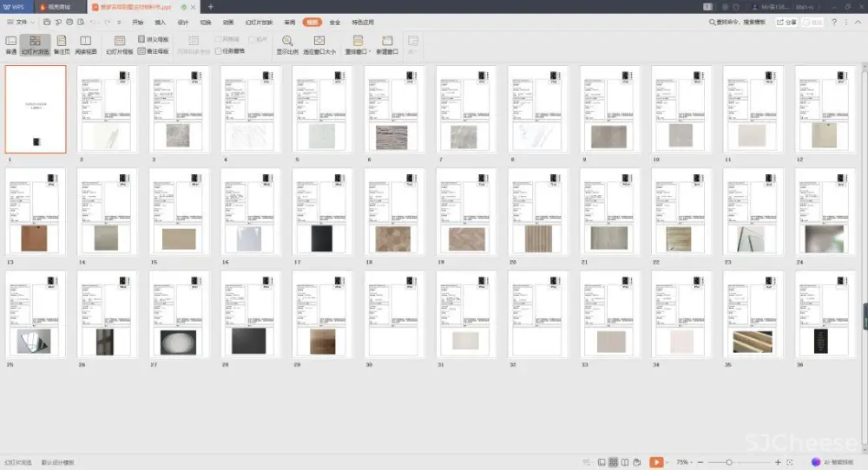The width and height of the screenshot is (868, 470).
Task: Click the AI assistant icon in status bar
Action: tap(815, 462)
